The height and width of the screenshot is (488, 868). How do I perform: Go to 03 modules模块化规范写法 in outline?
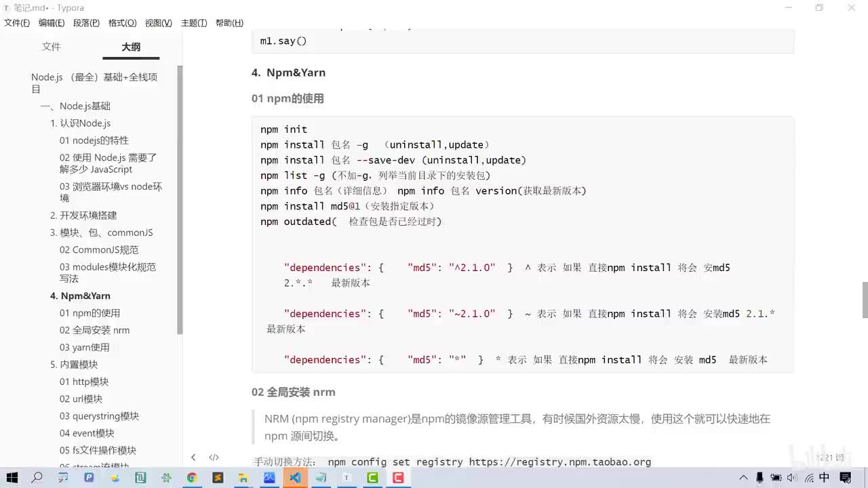pyautogui.click(x=108, y=272)
